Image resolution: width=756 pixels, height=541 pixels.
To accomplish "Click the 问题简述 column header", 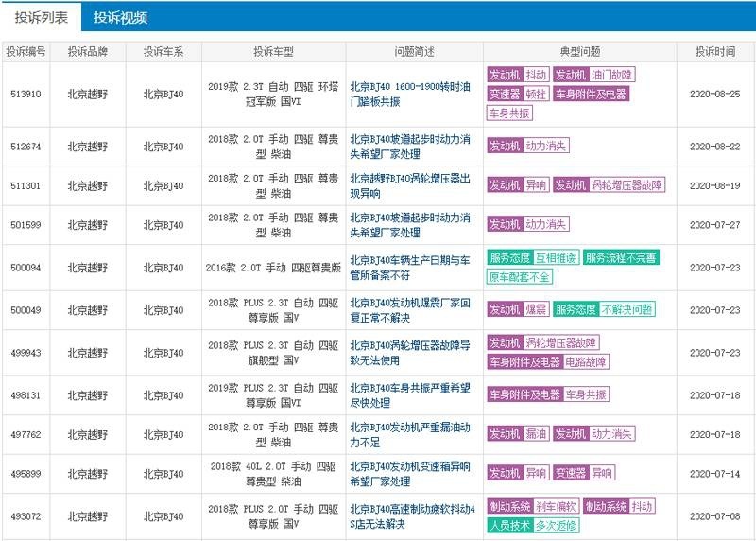I will tap(414, 52).
